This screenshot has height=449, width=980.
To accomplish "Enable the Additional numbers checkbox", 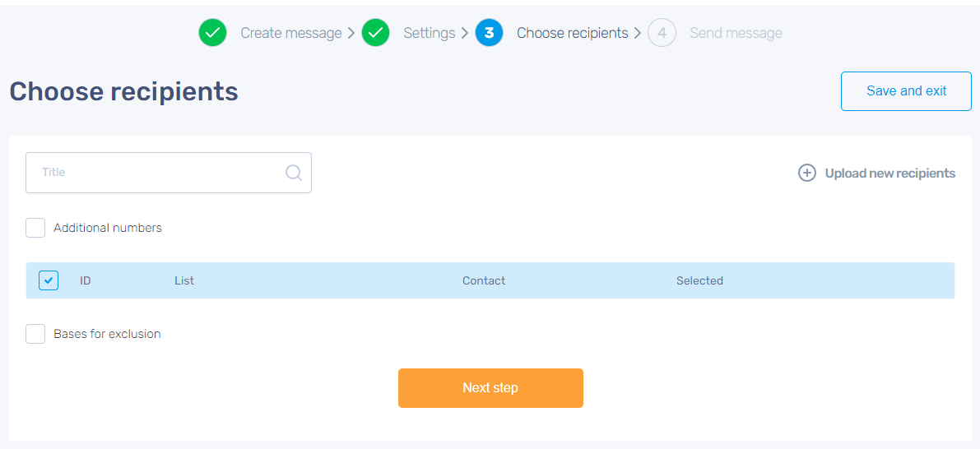I will coord(35,228).
